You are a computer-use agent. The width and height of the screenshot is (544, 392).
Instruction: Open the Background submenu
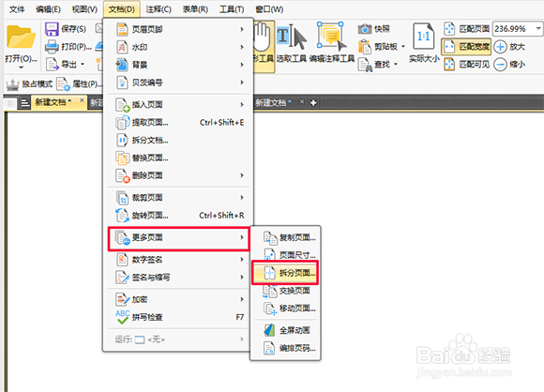(x=178, y=65)
